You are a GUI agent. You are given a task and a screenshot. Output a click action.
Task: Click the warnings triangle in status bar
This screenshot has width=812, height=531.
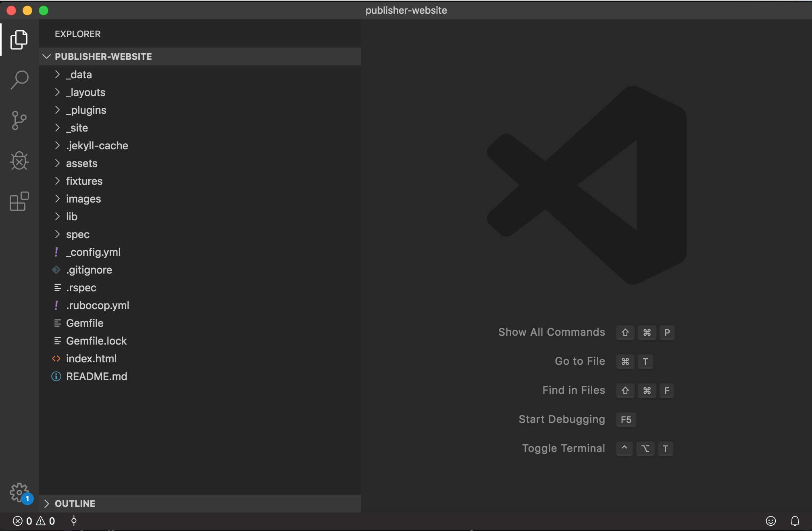41,521
